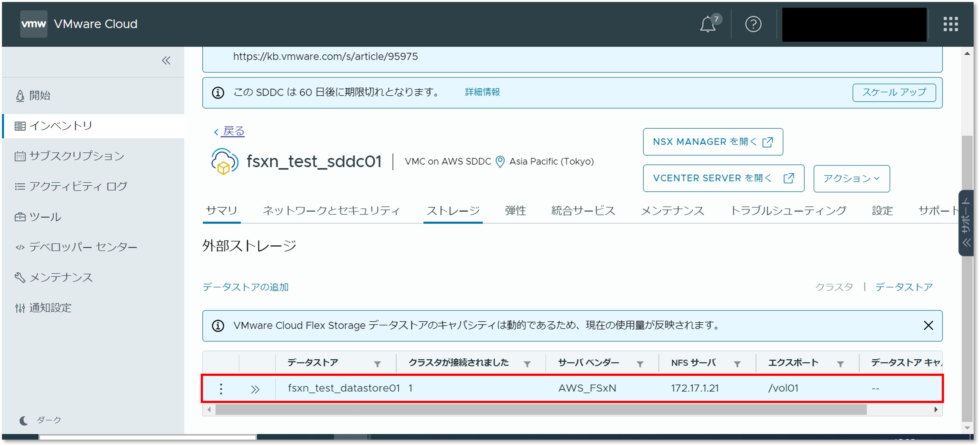Image resolution: width=980 pixels, height=446 pixels.
Task: Switch to the メンテナンス tab
Action: 673,211
